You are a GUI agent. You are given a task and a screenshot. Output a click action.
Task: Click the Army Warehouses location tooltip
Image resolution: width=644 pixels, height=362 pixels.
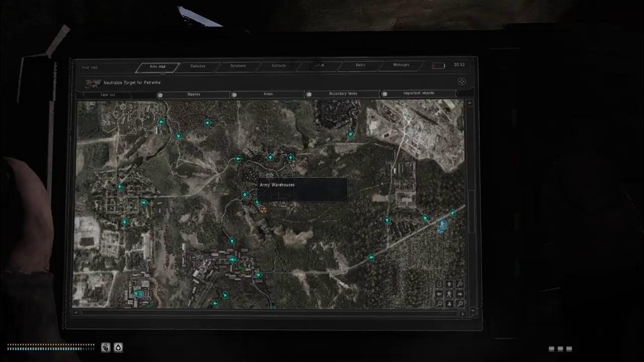(302, 190)
